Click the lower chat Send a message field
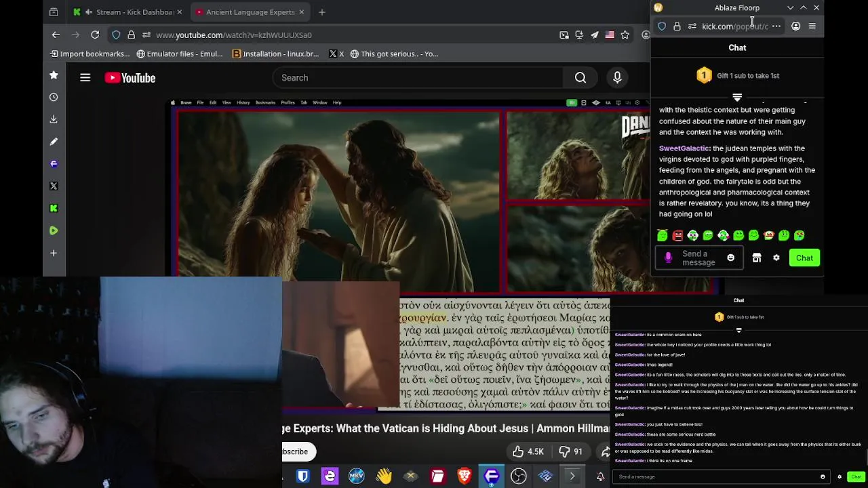The height and width of the screenshot is (488, 868). point(720,476)
